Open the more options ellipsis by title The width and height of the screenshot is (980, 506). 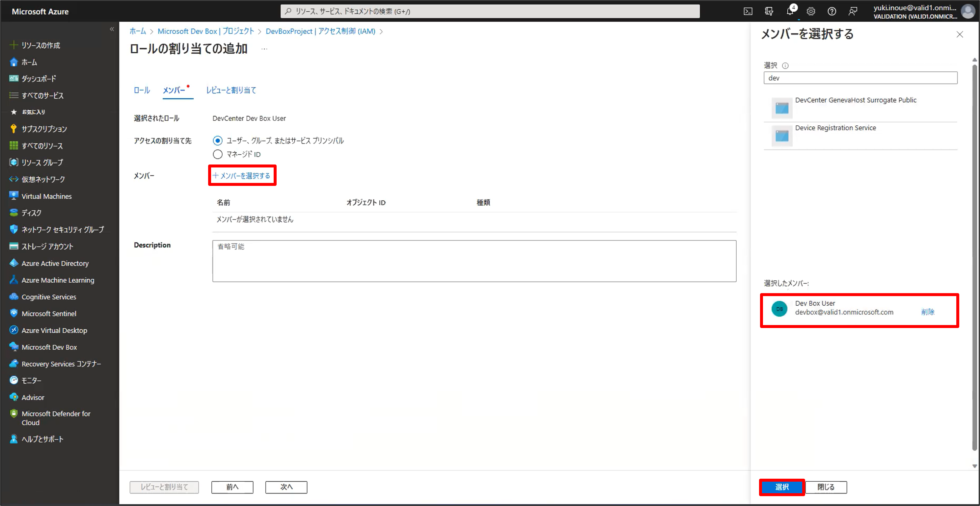[x=264, y=49]
